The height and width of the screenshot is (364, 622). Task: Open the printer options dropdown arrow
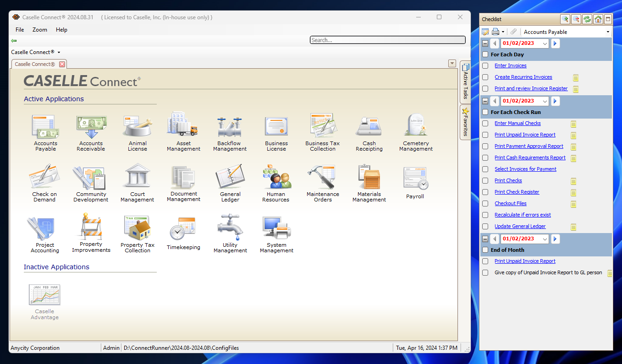tap(503, 32)
